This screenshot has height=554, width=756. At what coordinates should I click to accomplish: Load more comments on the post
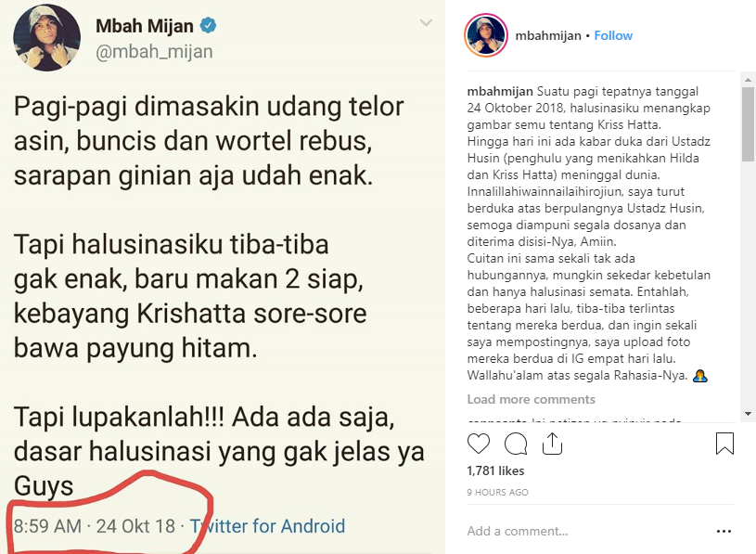(x=531, y=399)
